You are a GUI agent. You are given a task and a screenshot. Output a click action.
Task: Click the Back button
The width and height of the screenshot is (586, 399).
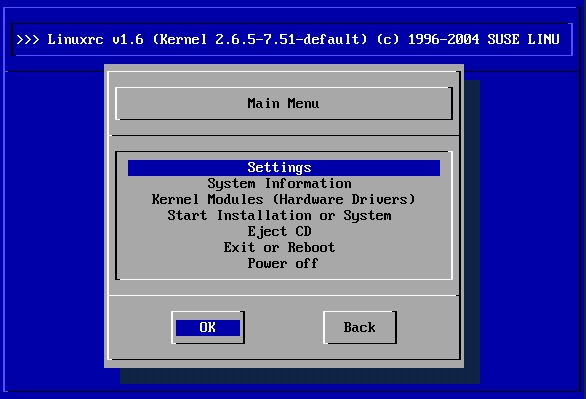pos(360,328)
